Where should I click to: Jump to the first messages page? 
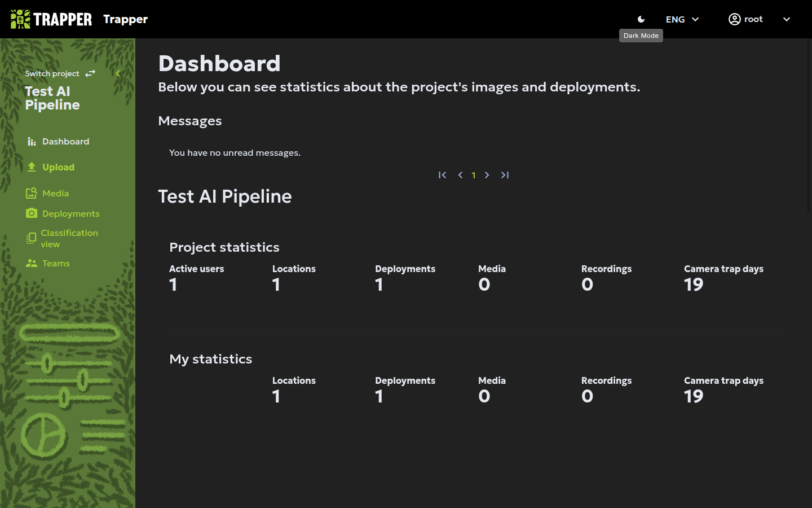(443, 175)
